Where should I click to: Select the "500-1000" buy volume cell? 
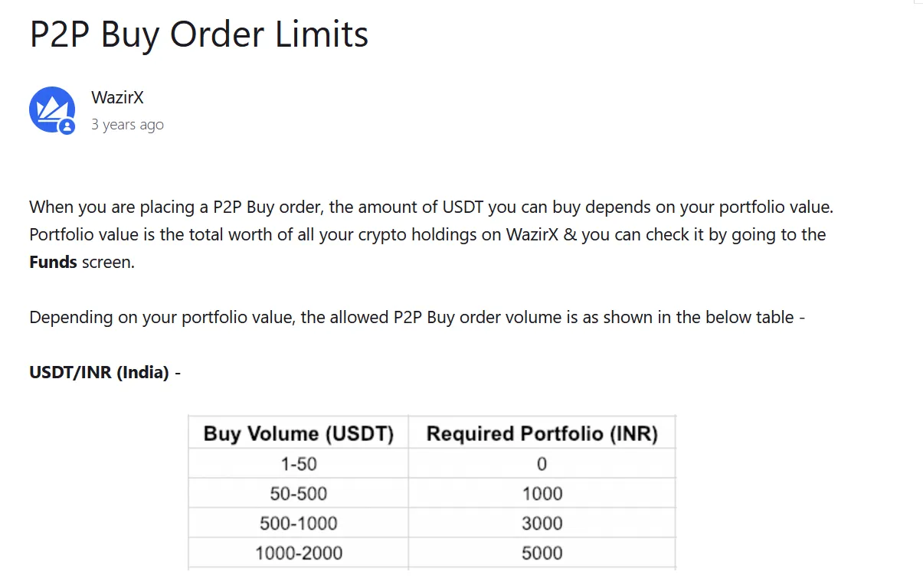click(x=299, y=524)
